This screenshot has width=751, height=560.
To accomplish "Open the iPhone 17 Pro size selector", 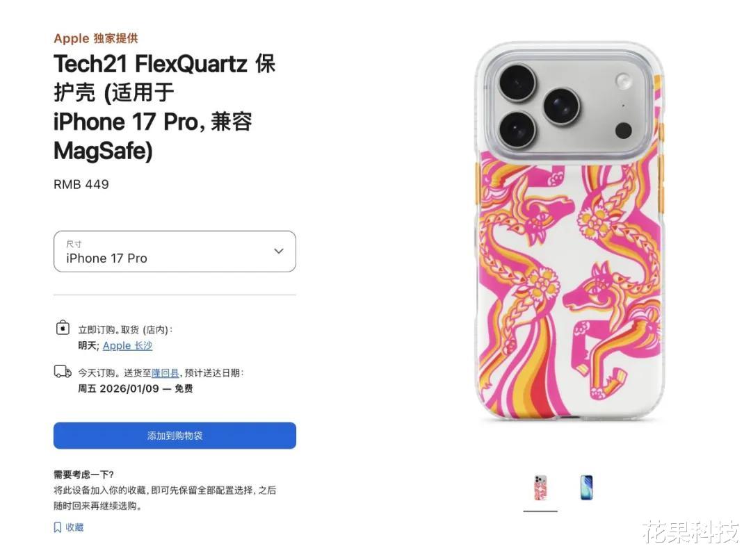I will point(175,252).
